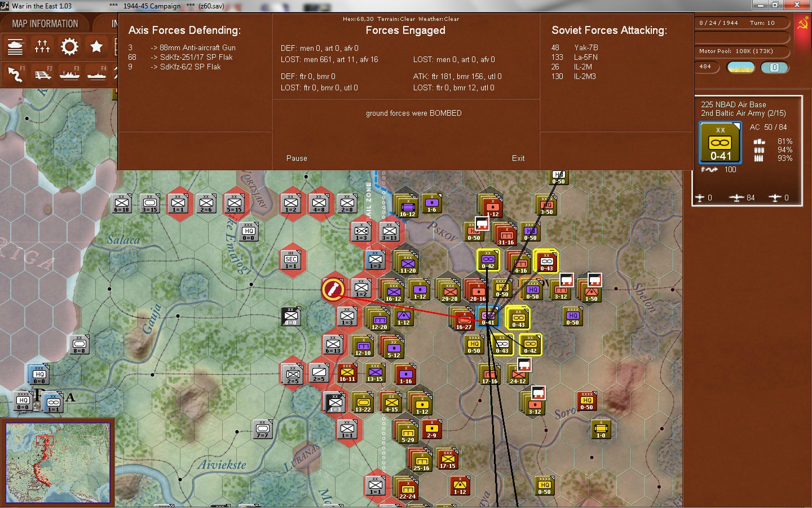The width and height of the screenshot is (812, 508).
Task: Select Soviet unit counter 13-22
Action: 363,402
